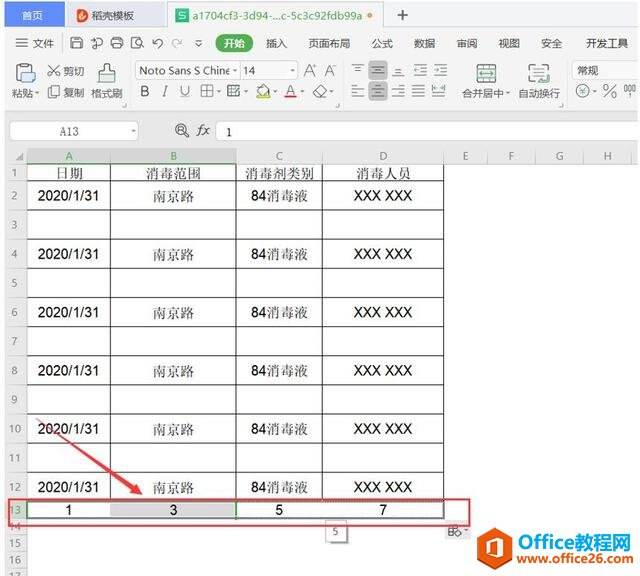Select column C header

click(x=279, y=156)
